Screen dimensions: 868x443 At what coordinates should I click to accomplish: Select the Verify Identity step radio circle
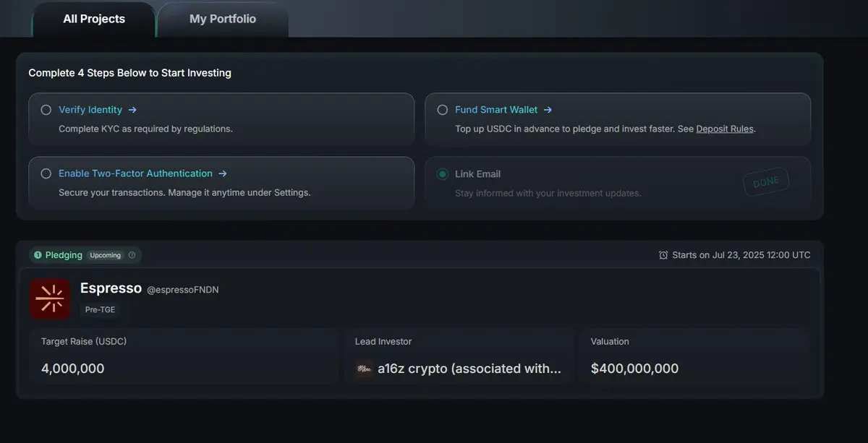[x=46, y=110]
